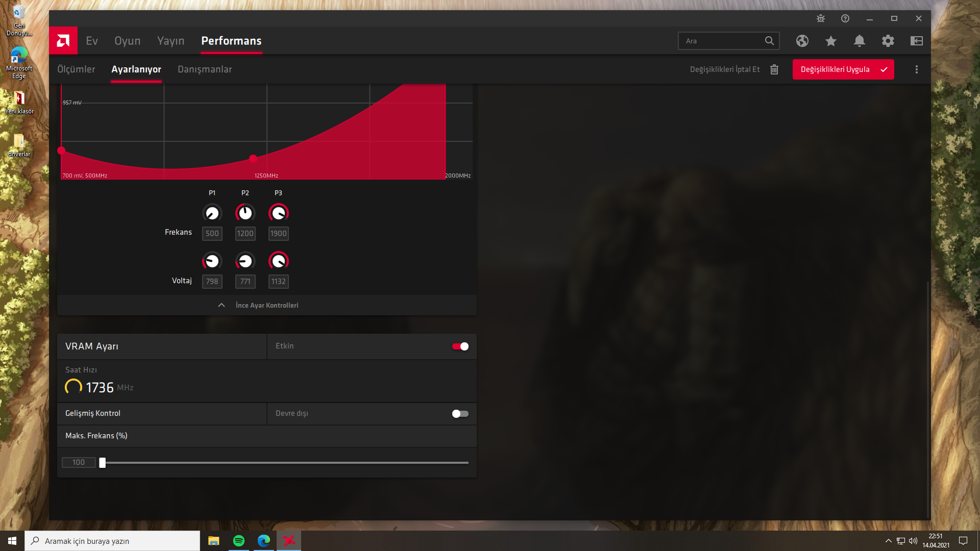
Task: Show hidden system tray icons
Action: tap(888, 541)
